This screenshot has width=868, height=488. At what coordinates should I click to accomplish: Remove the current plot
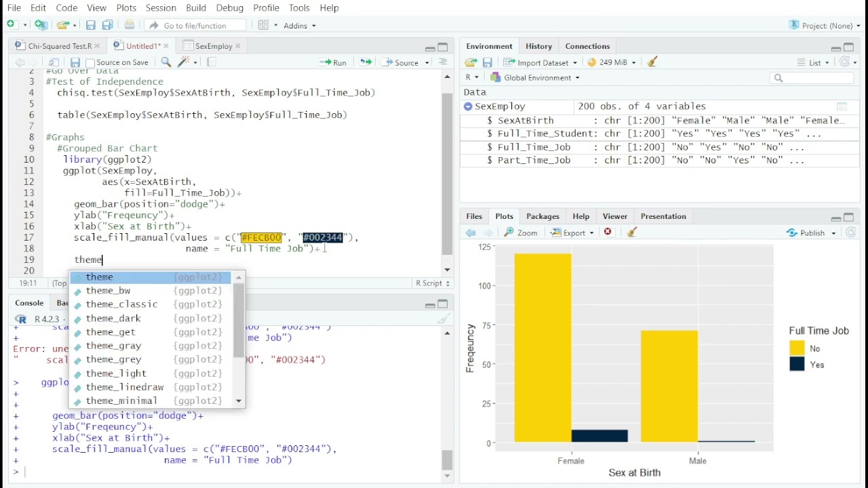(x=608, y=232)
